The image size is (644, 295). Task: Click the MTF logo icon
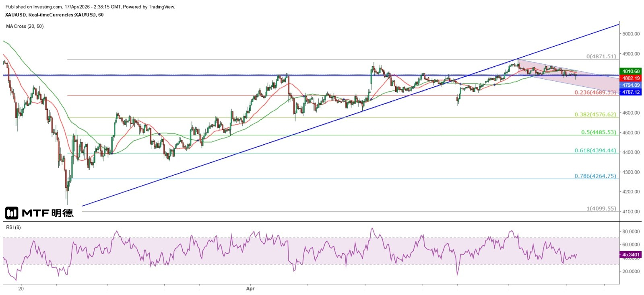pos(12,213)
